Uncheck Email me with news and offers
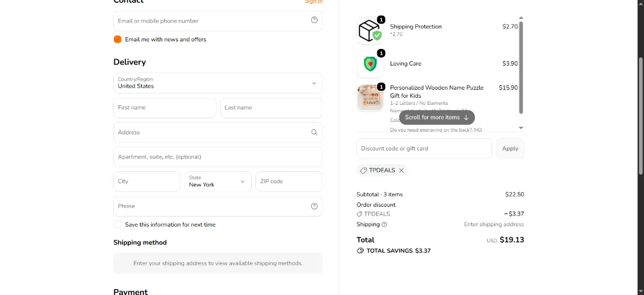Viewport: 644px width, 295px height. pos(118,39)
